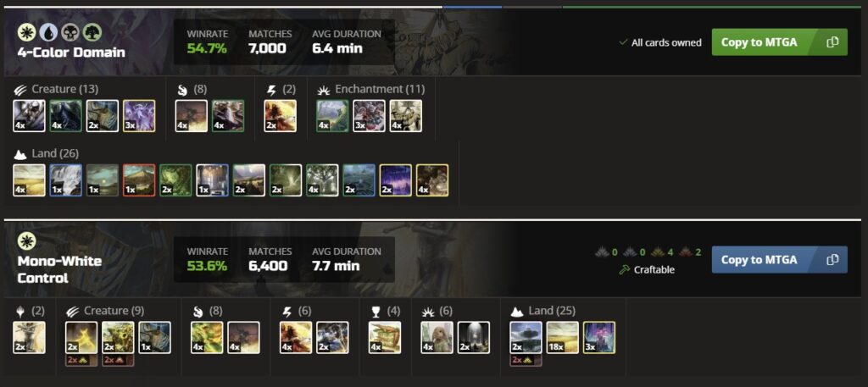Open the Mono-White Control deck title
868x387 pixels.
pyautogui.click(x=59, y=269)
